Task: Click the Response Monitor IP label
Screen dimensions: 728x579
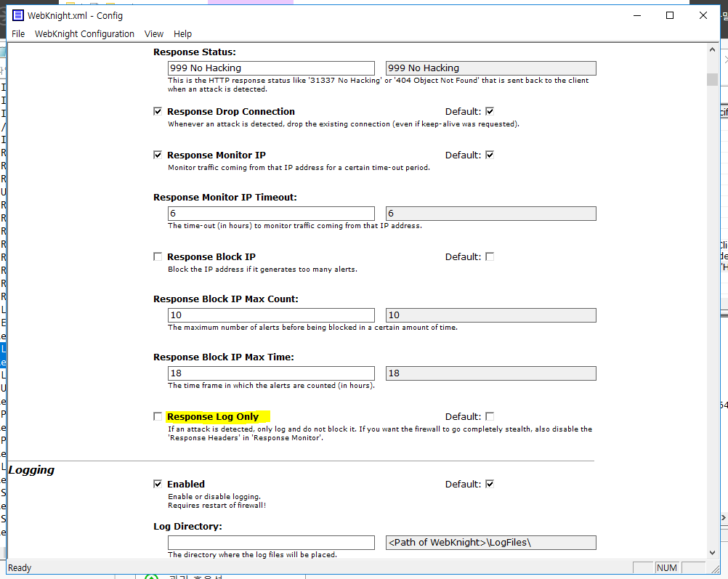Action: 217,155
